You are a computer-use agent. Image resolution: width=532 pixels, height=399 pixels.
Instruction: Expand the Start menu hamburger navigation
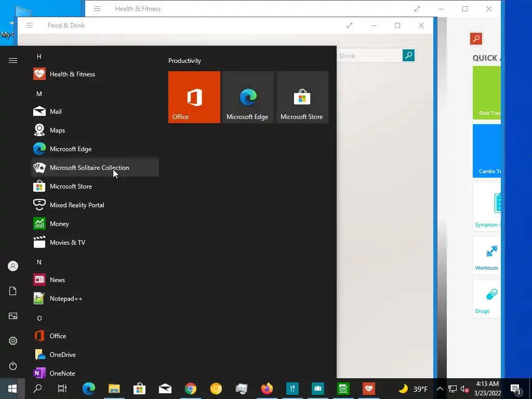click(x=13, y=60)
